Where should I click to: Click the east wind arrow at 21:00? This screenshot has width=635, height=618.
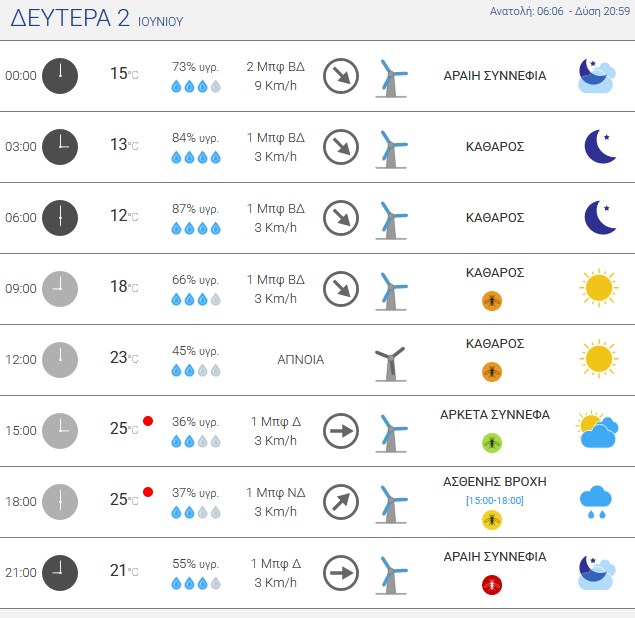[x=341, y=573]
